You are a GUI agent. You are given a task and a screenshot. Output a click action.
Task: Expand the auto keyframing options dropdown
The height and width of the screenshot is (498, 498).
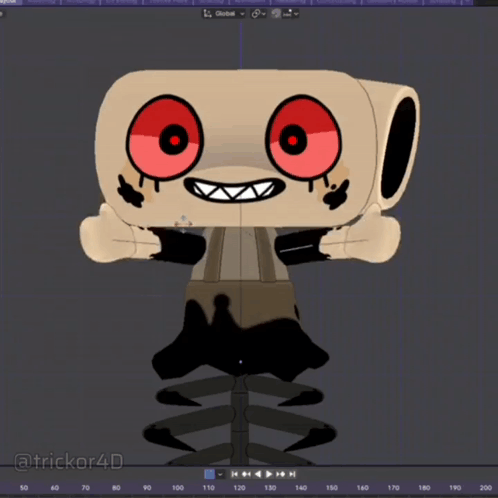pos(220,474)
